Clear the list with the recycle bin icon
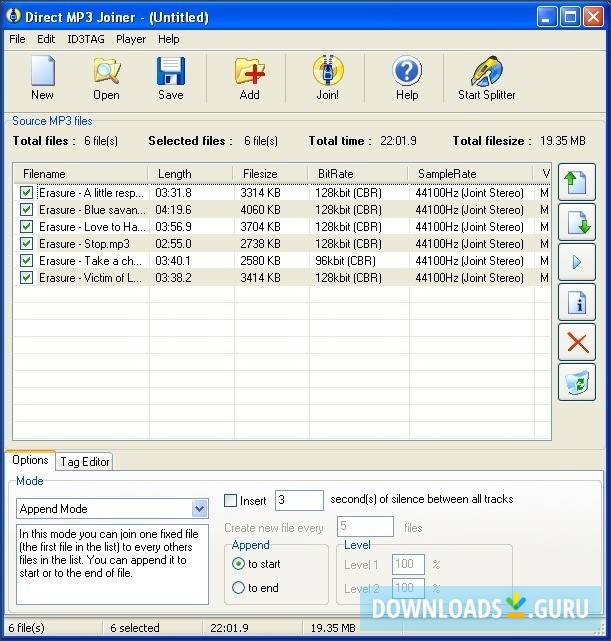611x641 pixels. coord(577,382)
